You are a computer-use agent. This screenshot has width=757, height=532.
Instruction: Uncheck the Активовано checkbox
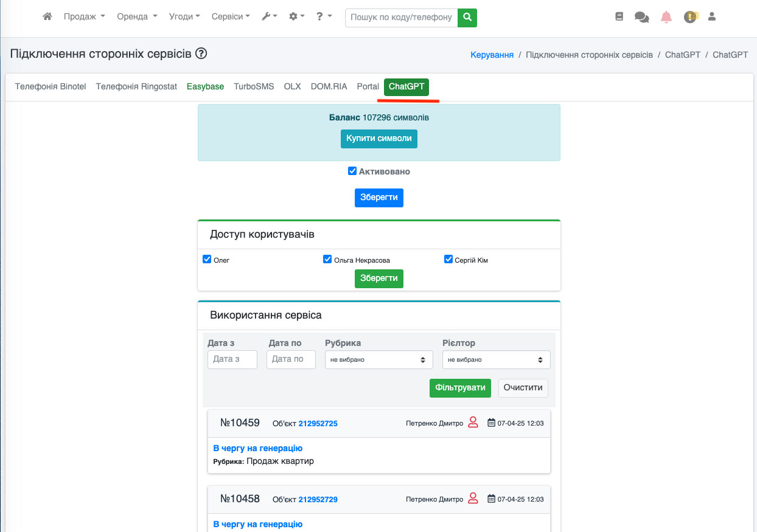coord(352,171)
